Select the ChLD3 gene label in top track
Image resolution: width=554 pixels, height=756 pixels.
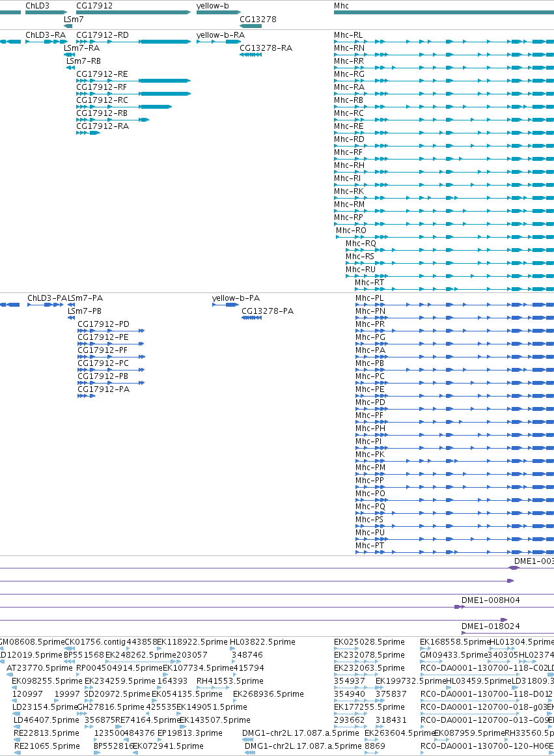coord(37,6)
